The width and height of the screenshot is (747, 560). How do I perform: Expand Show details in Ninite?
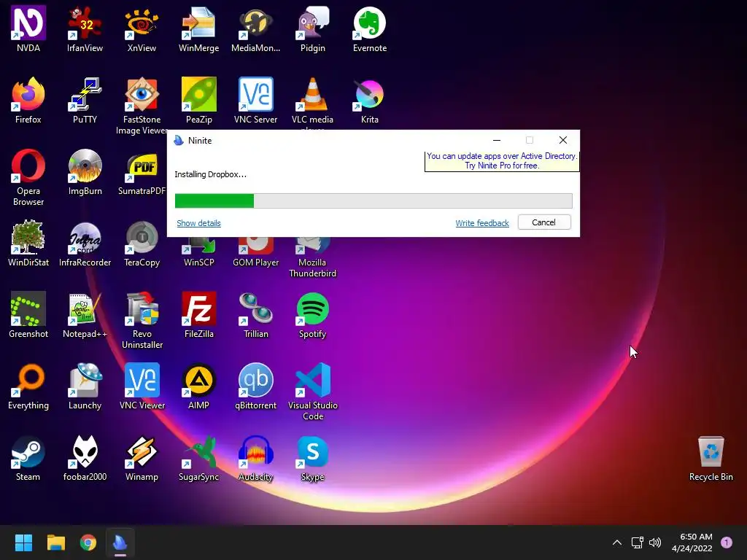(198, 223)
